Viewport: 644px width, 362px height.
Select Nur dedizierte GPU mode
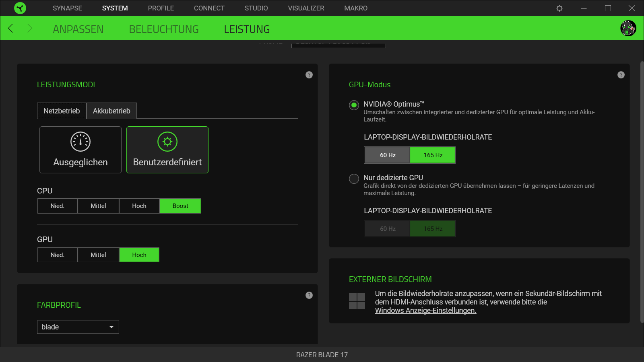pyautogui.click(x=354, y=179)
